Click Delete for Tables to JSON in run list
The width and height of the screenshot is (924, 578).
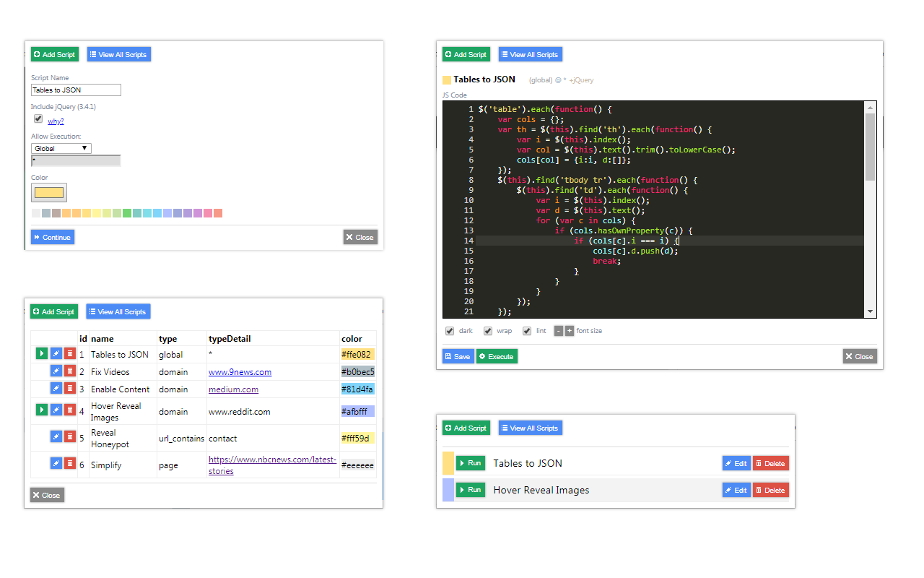(771, 463)
